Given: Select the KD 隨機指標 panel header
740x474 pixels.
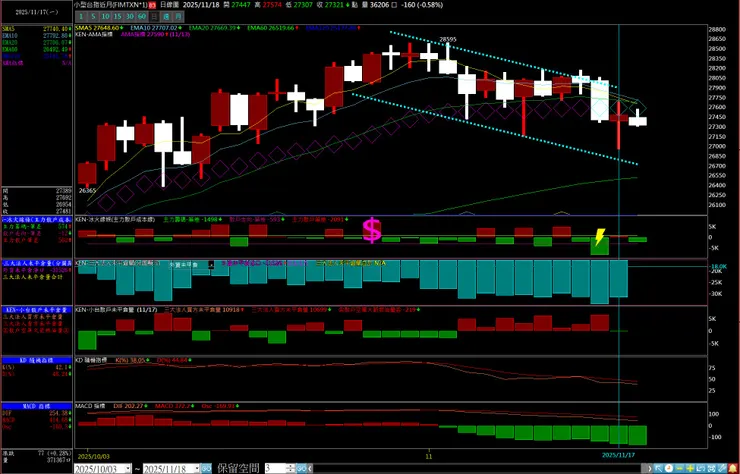Looking at the screenshot, I should point(38,360).
